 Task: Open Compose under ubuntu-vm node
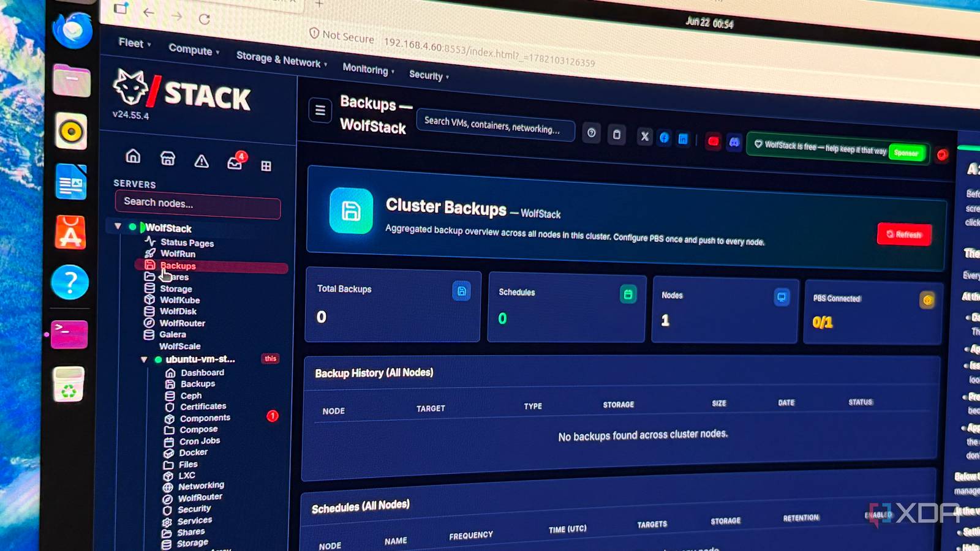(x=198, y=430)
